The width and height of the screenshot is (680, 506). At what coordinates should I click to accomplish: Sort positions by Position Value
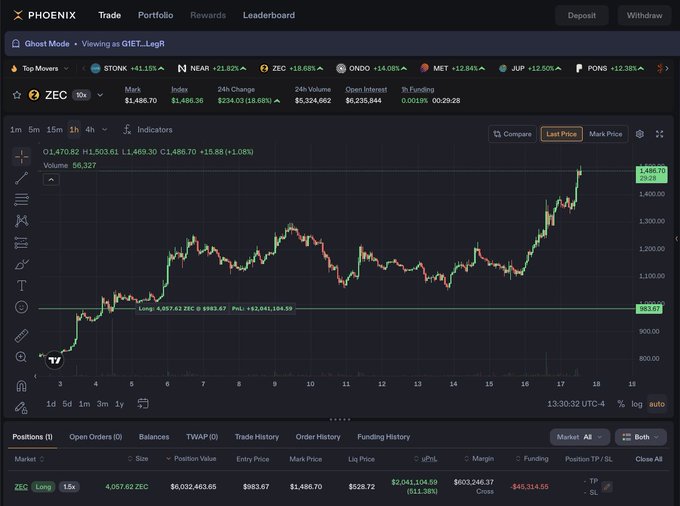point(191,459)
